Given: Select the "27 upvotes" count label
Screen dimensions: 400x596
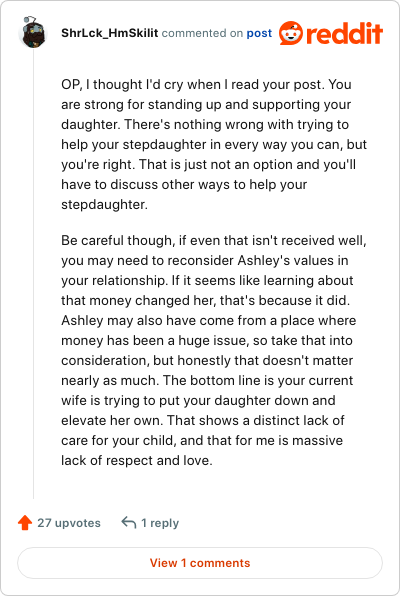Looking at the screenshot, I should coord(69,523).
